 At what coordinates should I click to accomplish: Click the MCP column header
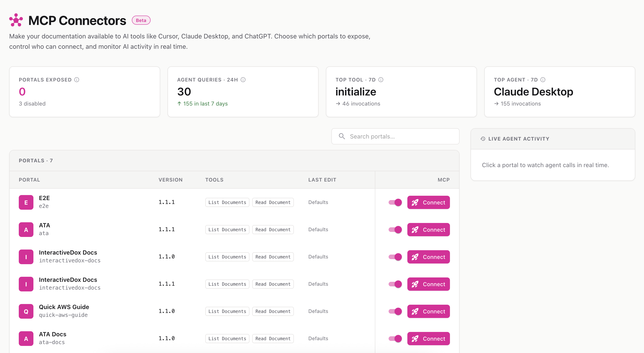click(444, 180)
